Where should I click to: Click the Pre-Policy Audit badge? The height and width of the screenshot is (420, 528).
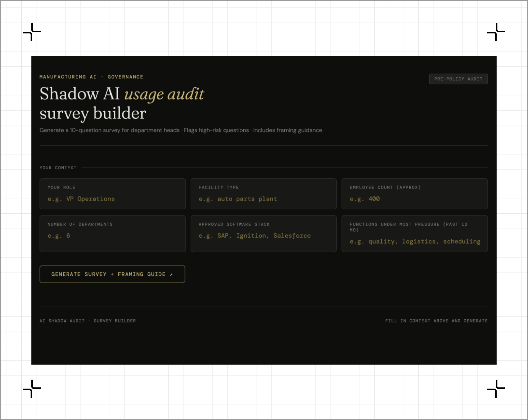coord(458,79)
